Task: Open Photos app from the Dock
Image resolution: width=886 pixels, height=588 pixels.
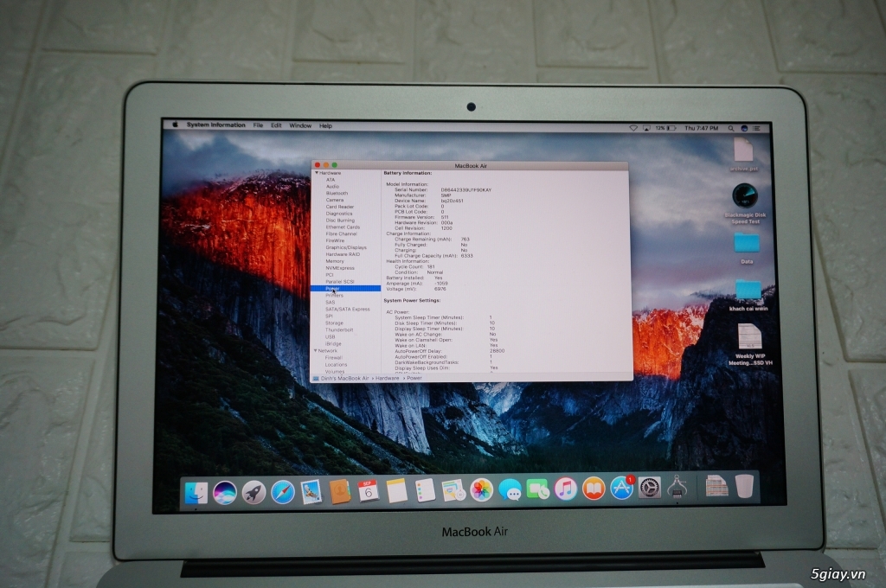Action: 481,489
